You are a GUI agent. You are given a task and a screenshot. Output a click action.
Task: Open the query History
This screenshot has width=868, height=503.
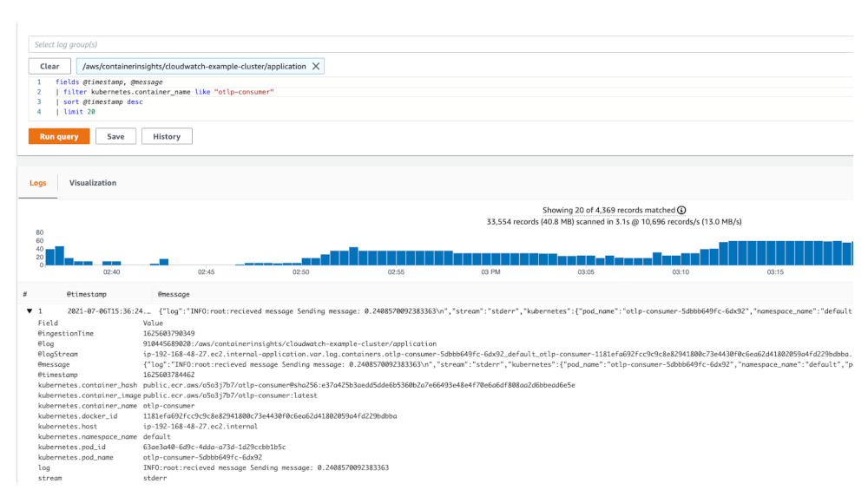[166, 136]
